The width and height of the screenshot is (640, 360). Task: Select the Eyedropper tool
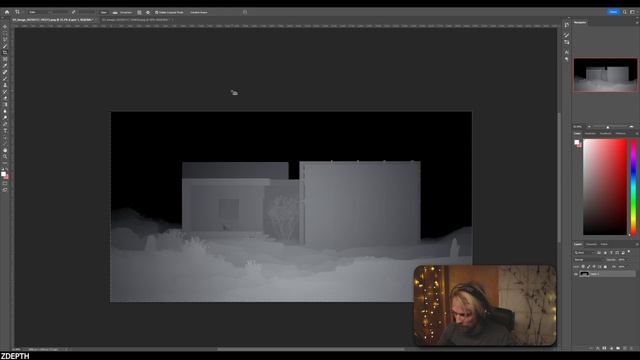click(x=5, y=66)
